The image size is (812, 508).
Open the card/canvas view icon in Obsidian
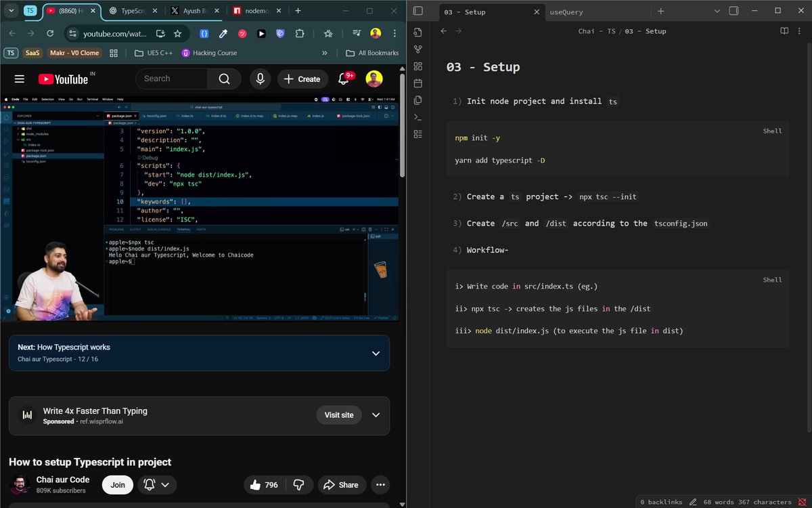(x=418, y=66)
